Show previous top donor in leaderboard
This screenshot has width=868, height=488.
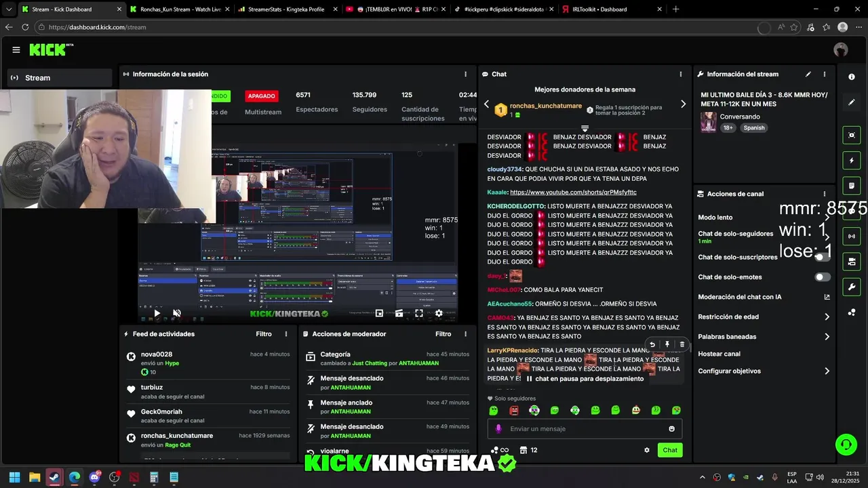486,104
